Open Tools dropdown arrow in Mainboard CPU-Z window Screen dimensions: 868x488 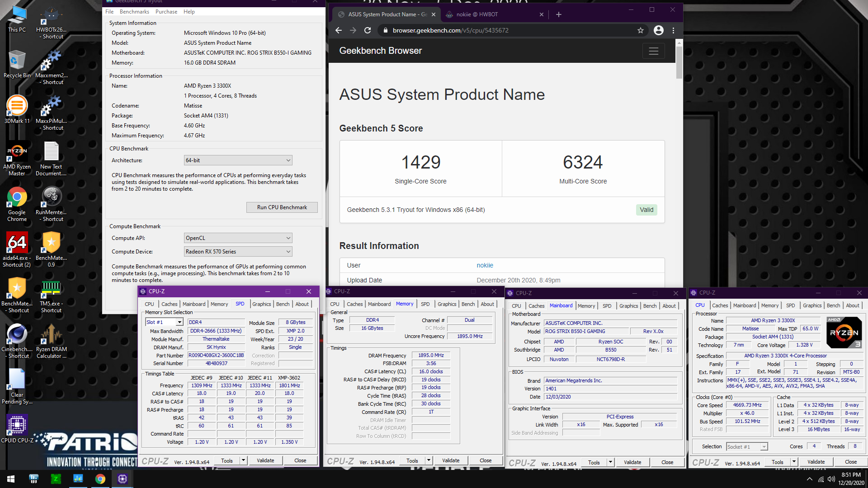click(x=610, y=462)
